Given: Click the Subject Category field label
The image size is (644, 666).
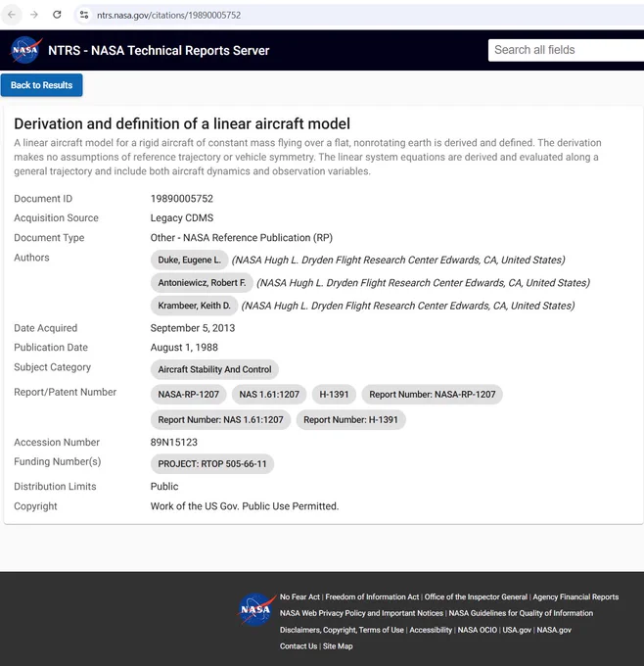Looking at the screenshot, I should pos(52,367).
